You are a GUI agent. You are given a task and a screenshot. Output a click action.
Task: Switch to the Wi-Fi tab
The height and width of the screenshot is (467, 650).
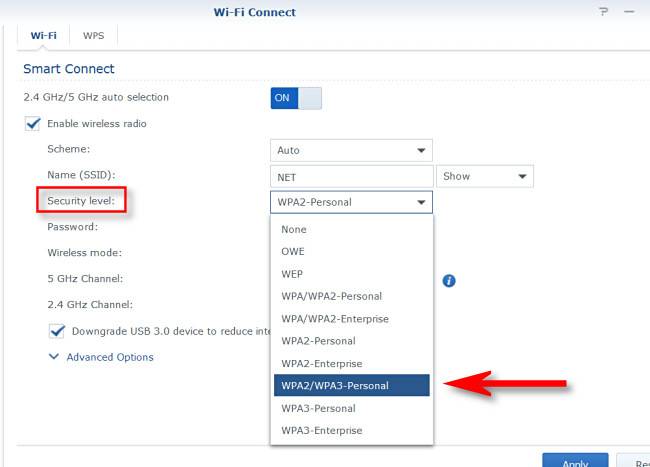pyautogui.click(x=44, y=36)
